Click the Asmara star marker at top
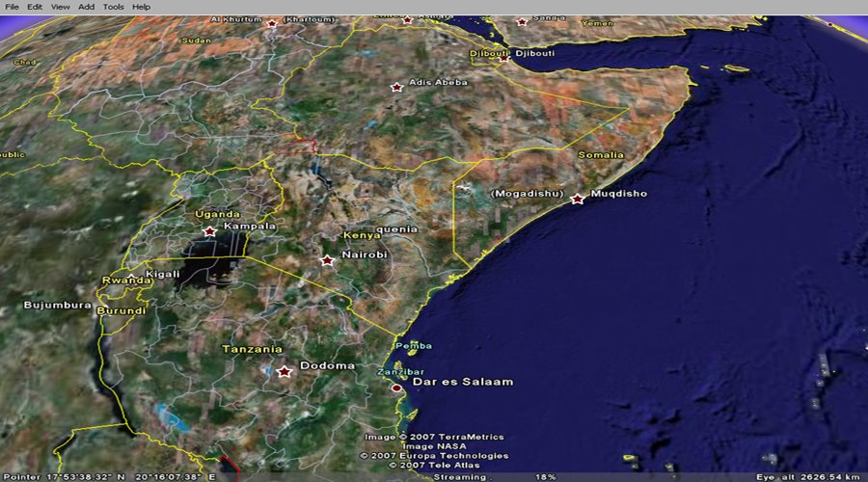Image resolution: width=868 pixels, height=482 pixels. (407, 20)
